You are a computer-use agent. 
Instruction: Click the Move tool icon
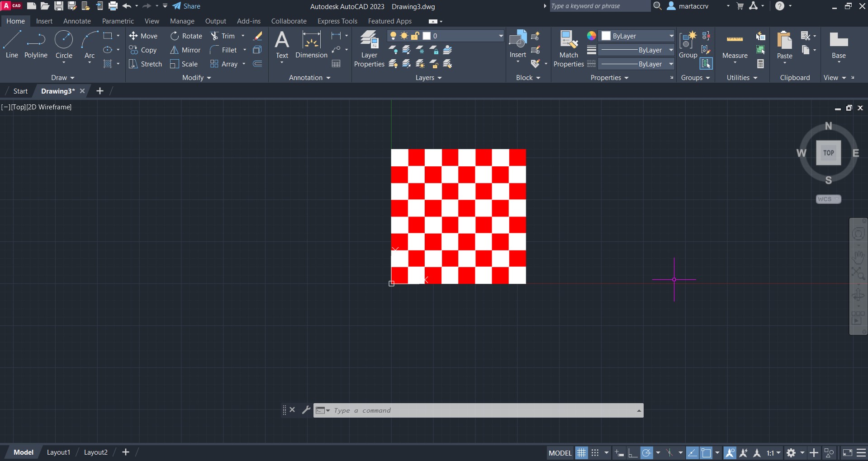click(133, 36)
